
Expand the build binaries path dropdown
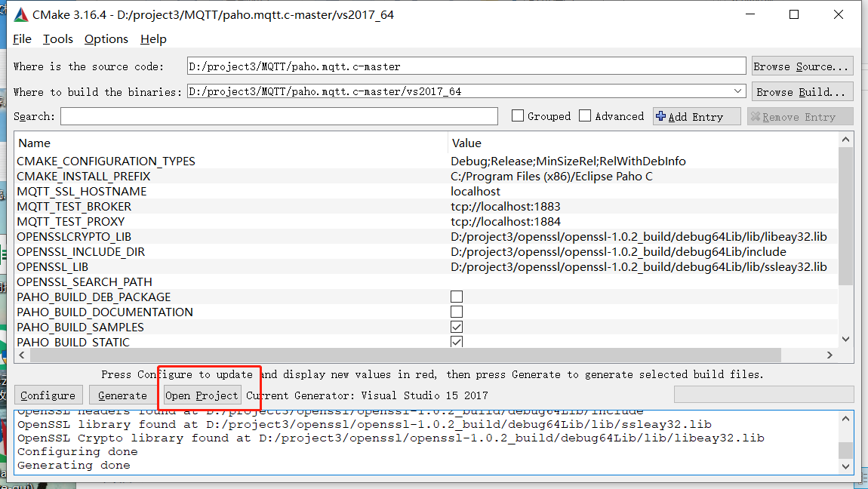click(738, 91)
